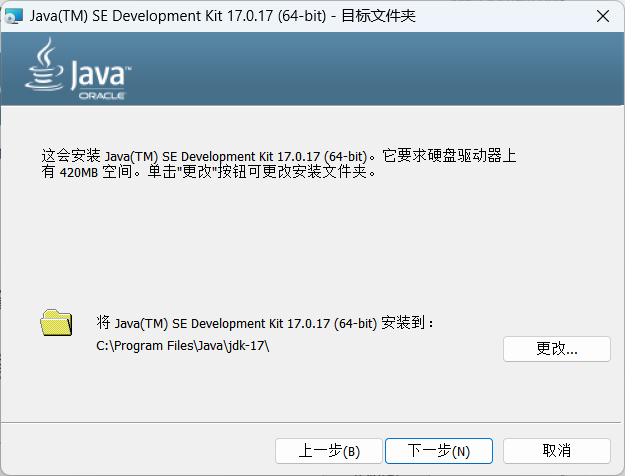The height and width of the screenshot is (476, 625).
Task: Click the installer icon in the title bar
Action: click(14, 16)
